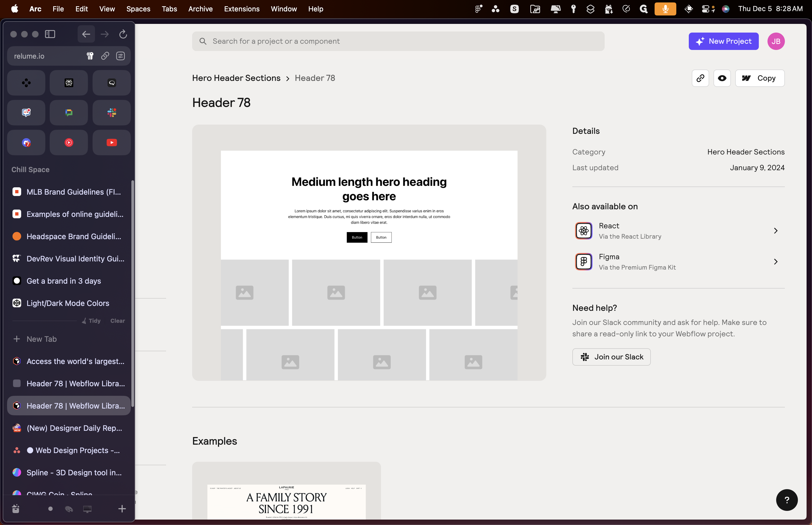Reload page with the refresh icon

point(123,34)
